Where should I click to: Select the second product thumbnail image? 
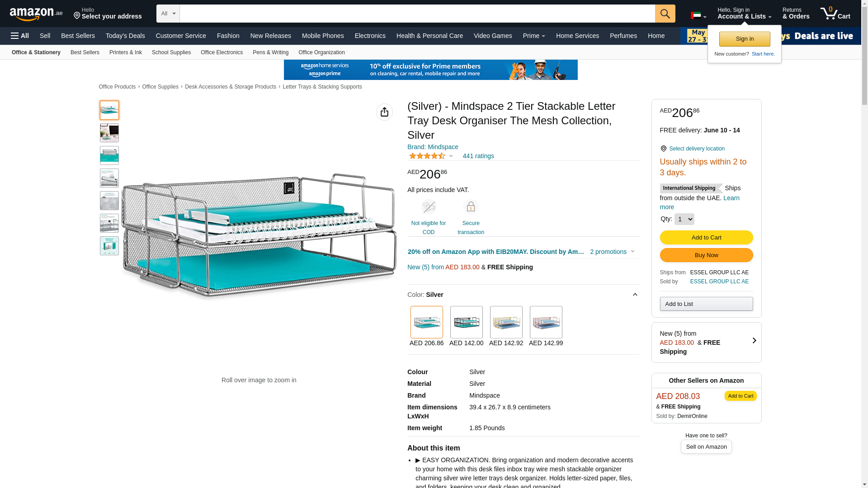coord(109,133)
